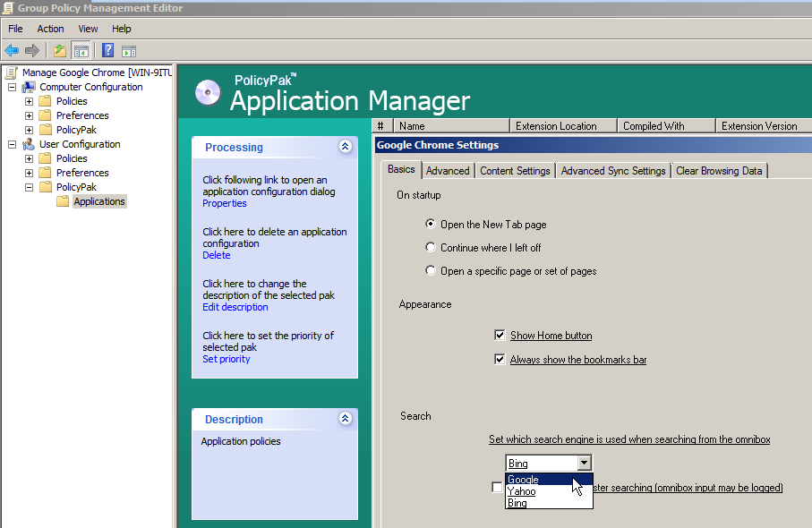Click the Set priority link
This screenshot has width=812, height=528.
[227, 359]
